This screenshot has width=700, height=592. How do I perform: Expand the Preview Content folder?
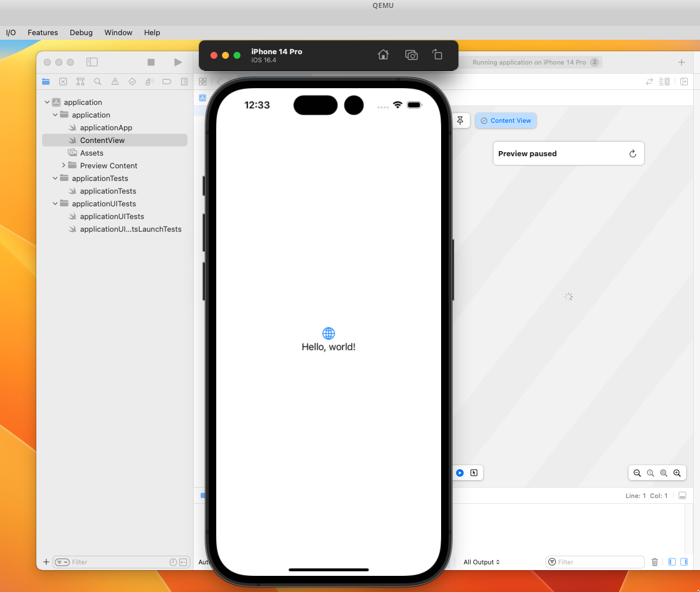[63, 165]
